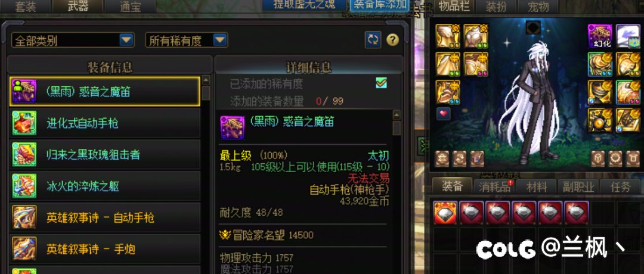This screenshot has width=644, height=274.
Task: Click the detail panel scrollbar thumb
Action: (397, 128)
